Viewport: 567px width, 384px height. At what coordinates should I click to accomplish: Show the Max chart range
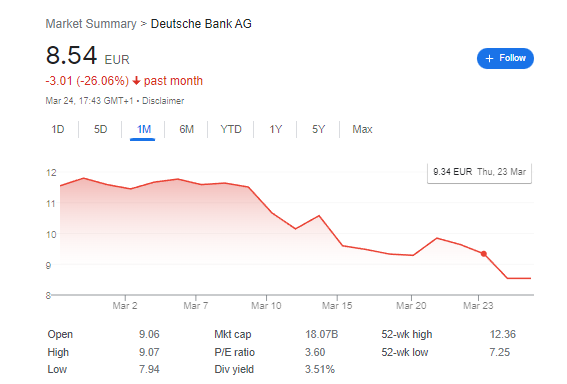pos(362,129)
